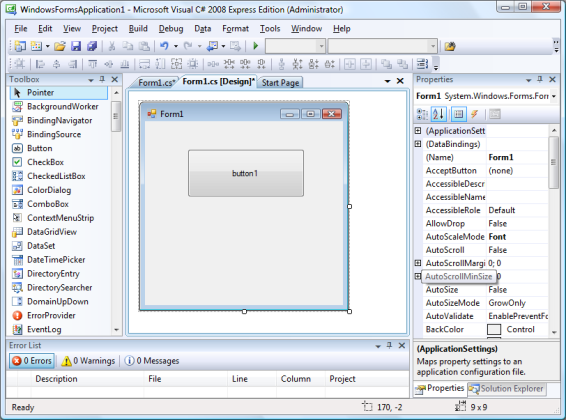
Task: Toggle the Properties view button in the Properties panel
Action: point(458,114)
